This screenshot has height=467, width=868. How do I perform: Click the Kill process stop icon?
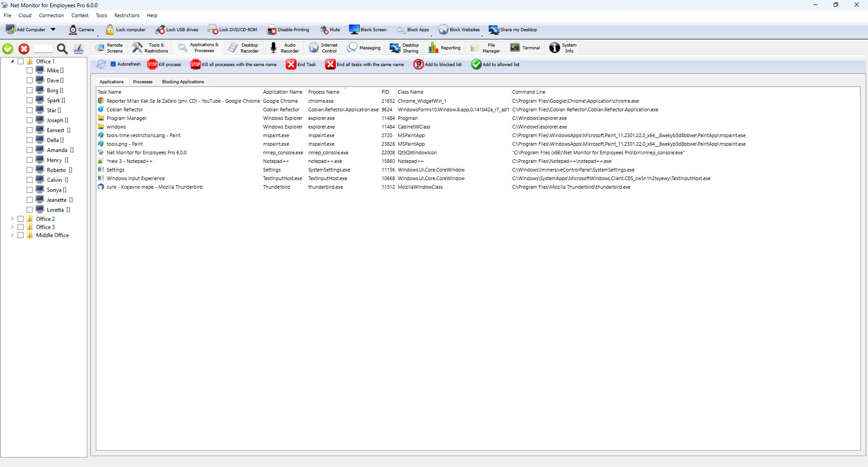coord(152,65)
